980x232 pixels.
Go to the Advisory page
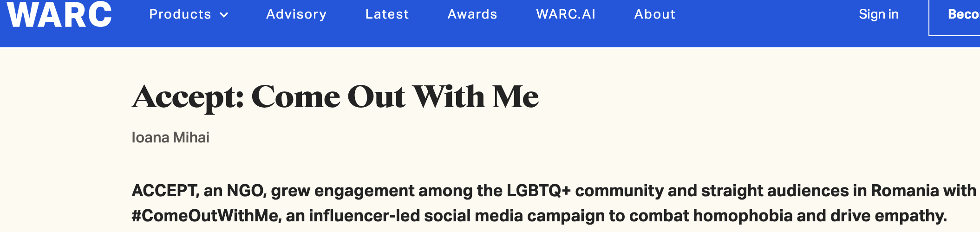(296, 14)
